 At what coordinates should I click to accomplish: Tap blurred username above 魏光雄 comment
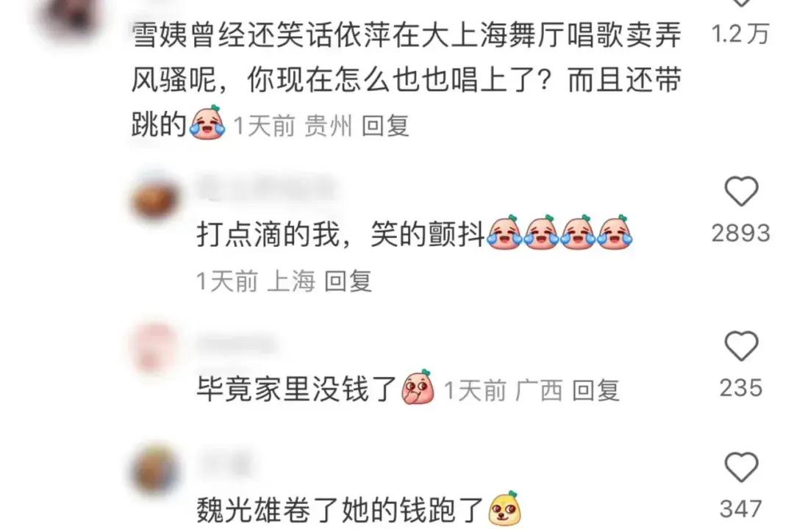click(223, 463)
